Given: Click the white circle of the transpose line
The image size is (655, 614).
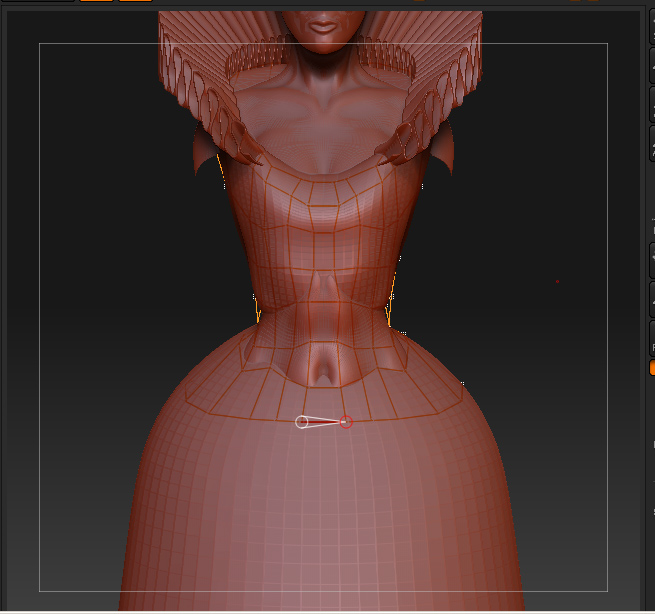Looking at the screenshot, I should [x=302, y=422].
